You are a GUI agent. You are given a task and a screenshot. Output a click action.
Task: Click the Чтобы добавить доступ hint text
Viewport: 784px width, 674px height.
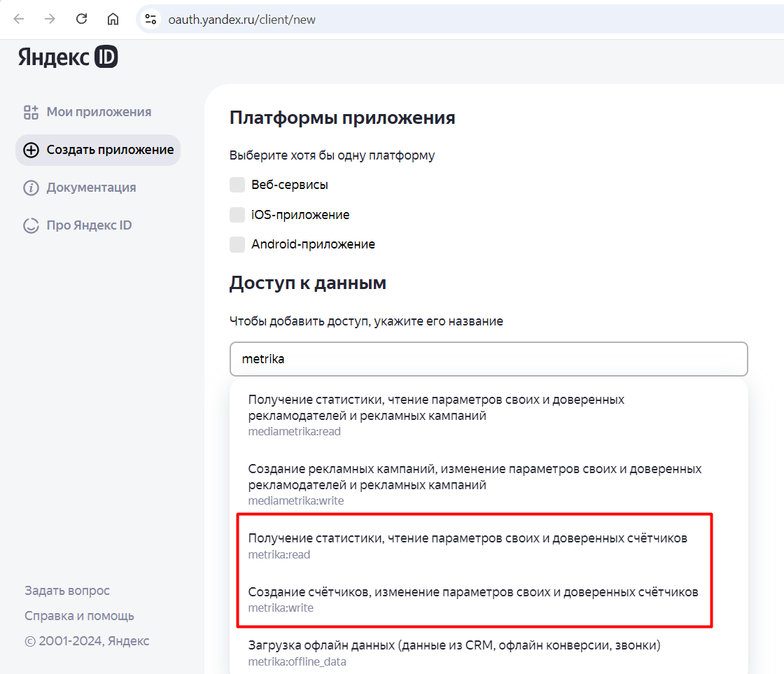[x=367, y=321]
